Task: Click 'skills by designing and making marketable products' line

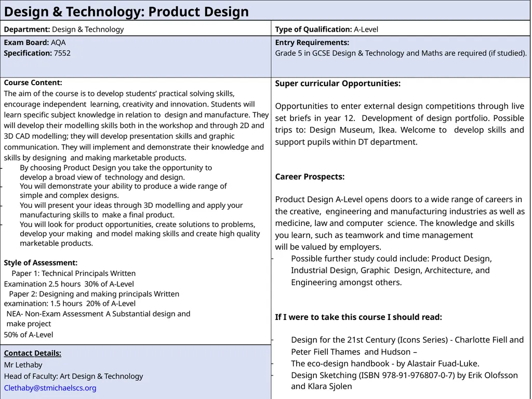Action: coord(95,158)
